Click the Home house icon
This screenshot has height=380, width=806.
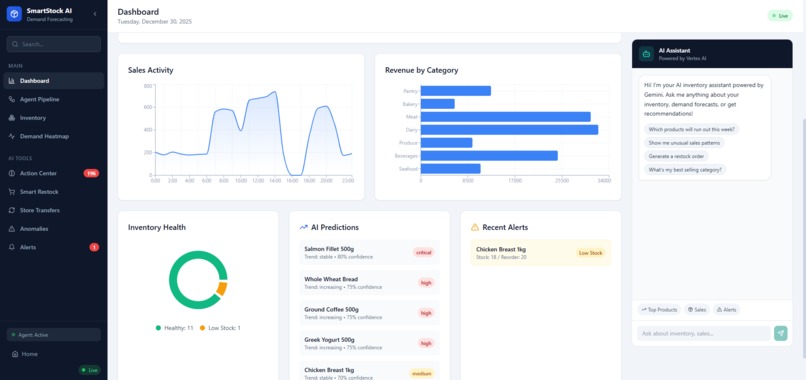15,354
